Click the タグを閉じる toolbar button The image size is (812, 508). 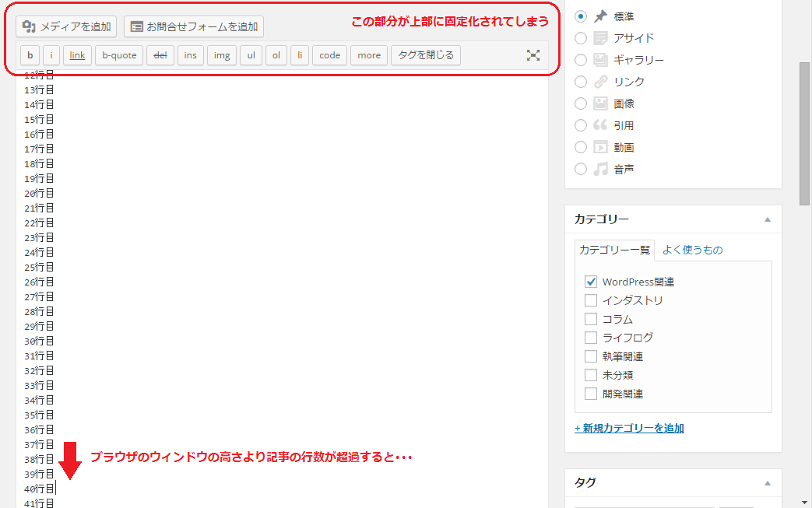pyautogui.click(x=425, y=54)
